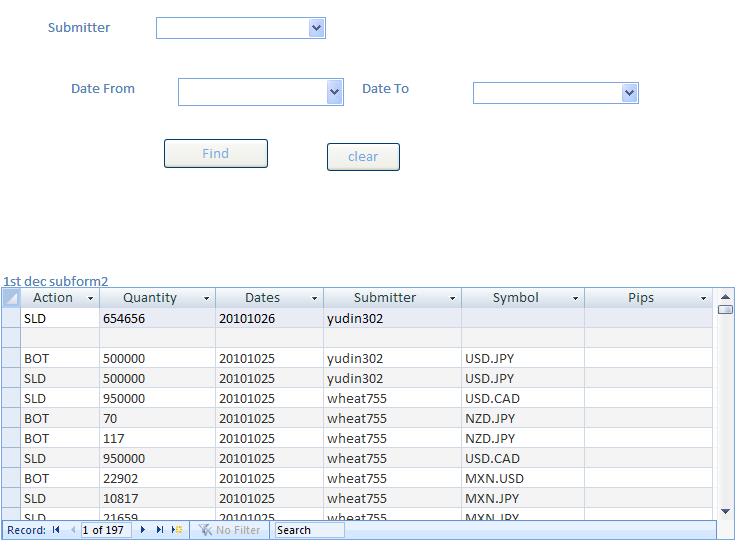752x551 pixels.
Task: Click scrollbar up arrow in subform
Action: [x=725, y=297]
